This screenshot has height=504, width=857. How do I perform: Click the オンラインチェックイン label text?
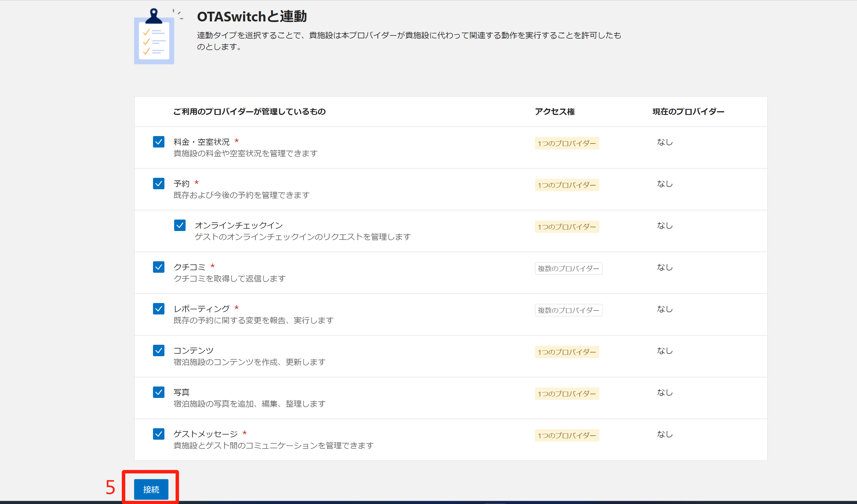tap(239, 226)
